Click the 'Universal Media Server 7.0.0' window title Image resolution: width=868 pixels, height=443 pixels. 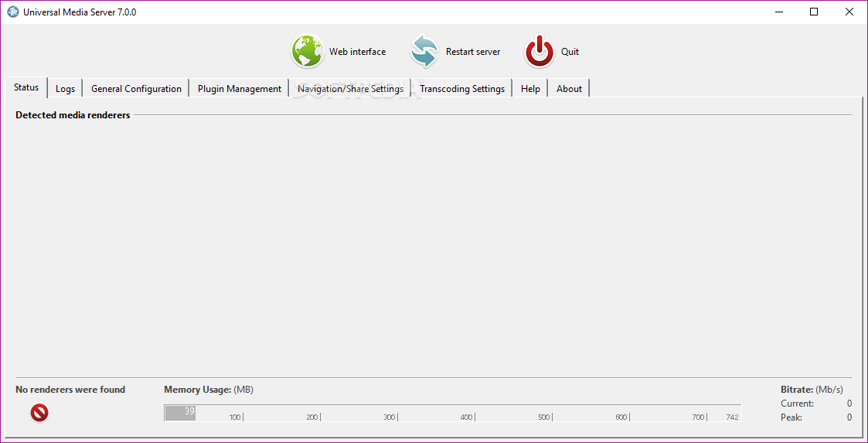[80, 12]
